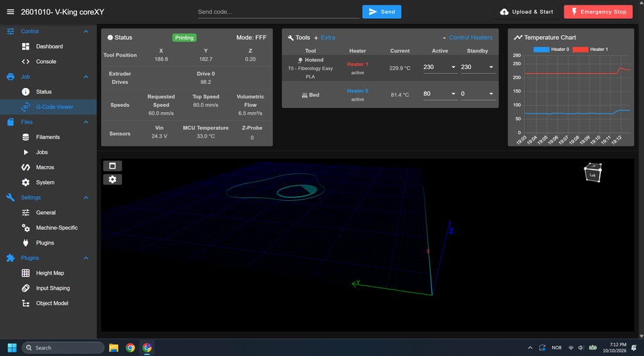Image resolution: width=644 pixels, height=356 pixels.
Task: Toggle Heater 0 bed state
Action: click(358, 91)
